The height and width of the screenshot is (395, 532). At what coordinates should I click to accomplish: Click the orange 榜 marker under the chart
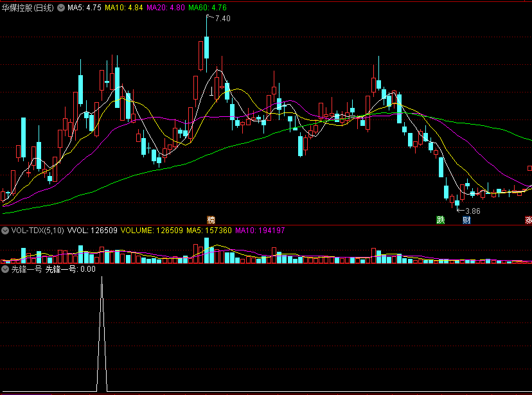tap(211, 220)
